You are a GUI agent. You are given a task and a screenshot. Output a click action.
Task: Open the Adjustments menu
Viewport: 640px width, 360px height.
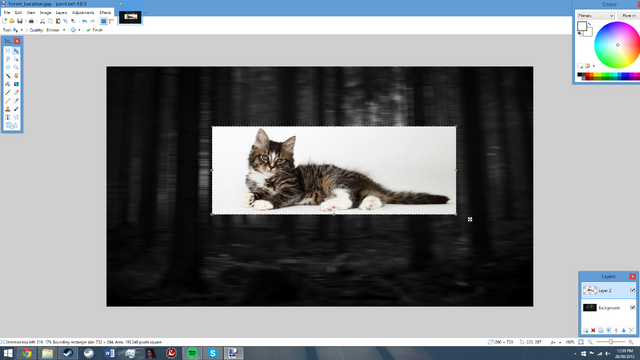click(x=83, y=13)
